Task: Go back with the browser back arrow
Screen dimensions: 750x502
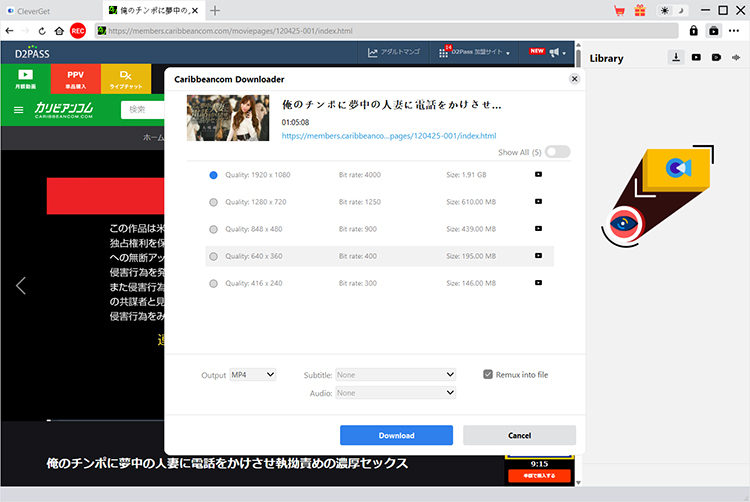Action: (x=10, y=31)
